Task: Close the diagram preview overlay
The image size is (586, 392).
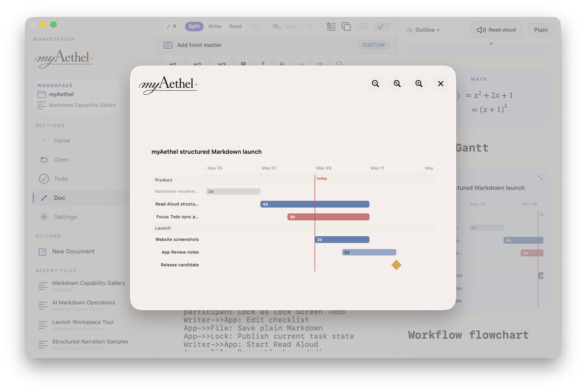Action: click(441, 83)
